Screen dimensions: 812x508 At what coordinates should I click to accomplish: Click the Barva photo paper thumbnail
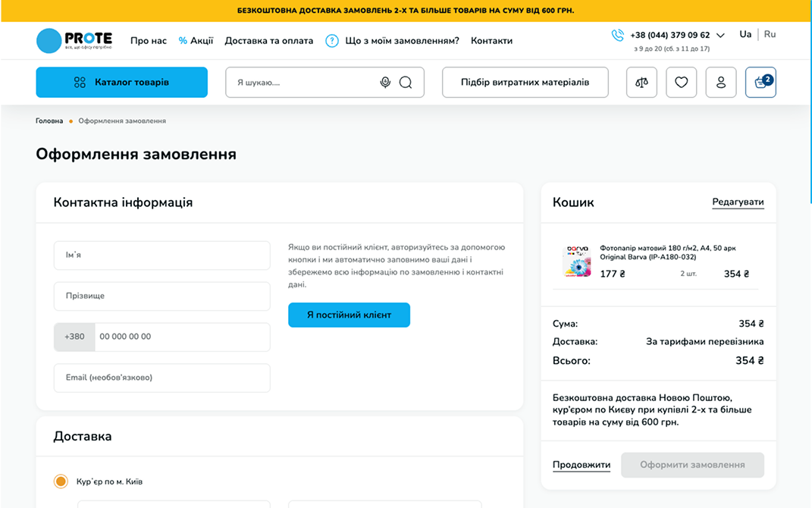tap(576, 262)
